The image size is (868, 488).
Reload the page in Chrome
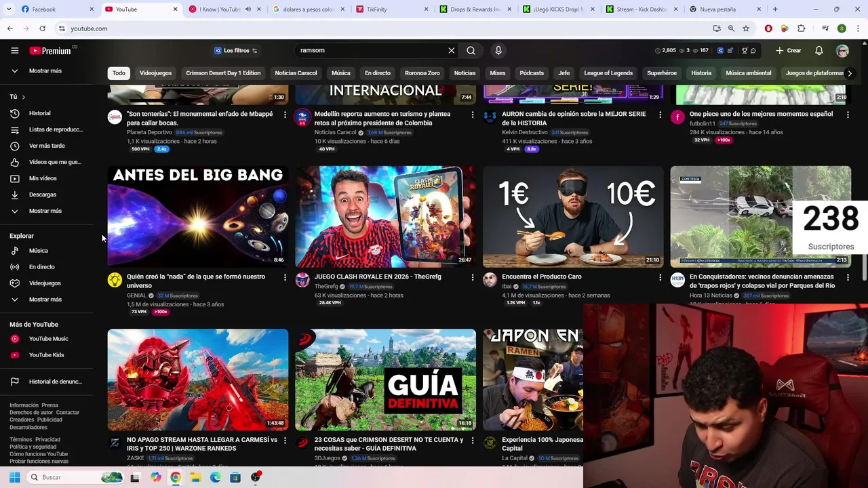pyautogui.click(x=42, y=28)
